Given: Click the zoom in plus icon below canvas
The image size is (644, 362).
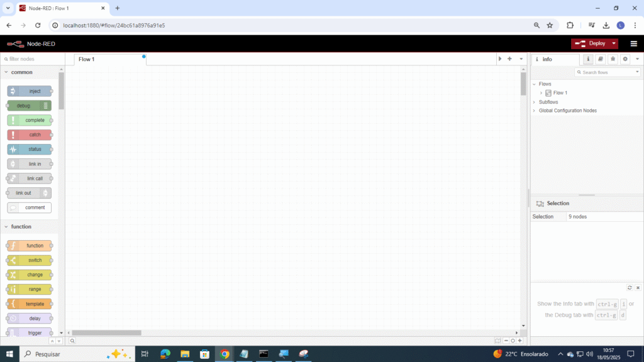Looking at the screenshot, I should click(519, 341).
